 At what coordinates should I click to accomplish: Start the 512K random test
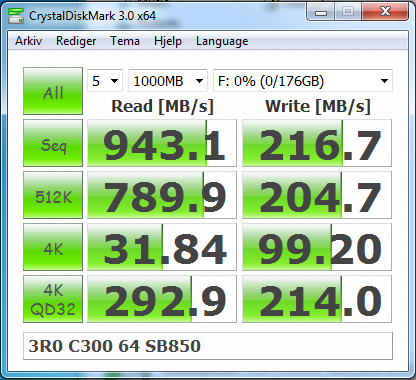[x=53, y=195]
